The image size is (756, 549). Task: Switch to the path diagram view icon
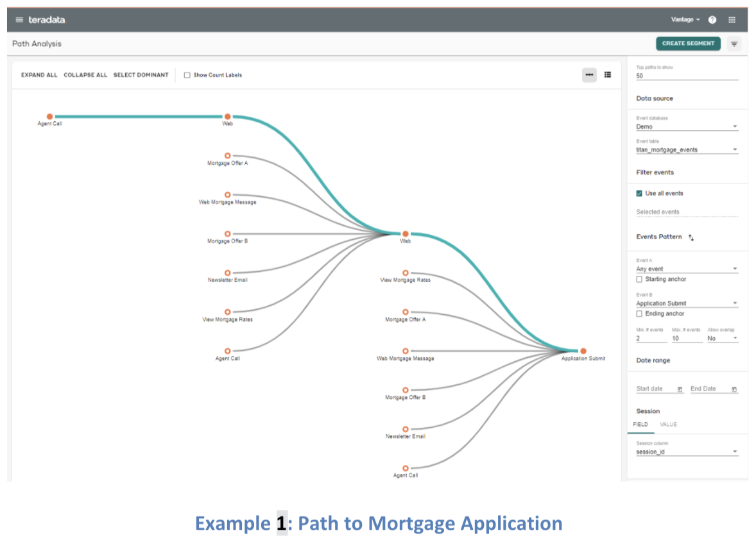click(589, 75)
